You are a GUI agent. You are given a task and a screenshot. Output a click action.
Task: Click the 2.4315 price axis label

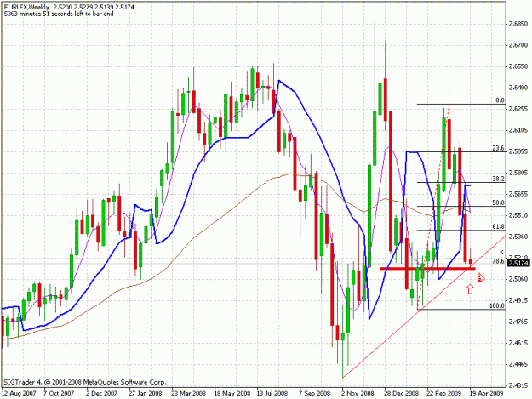click(518, 385)
